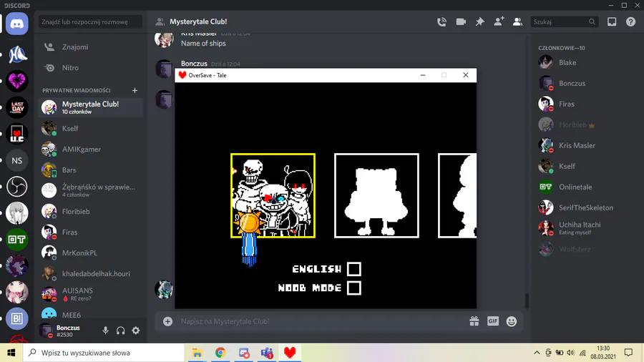Expand the hidden system tray icons
Image resolution: width=644 pixels, height=362 pixels.
coord(537,353)
